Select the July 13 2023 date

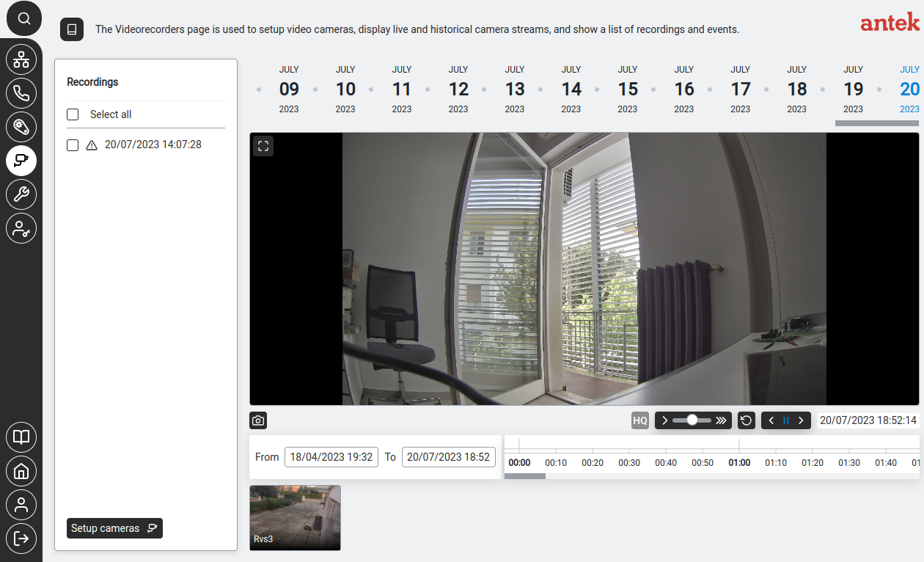[515, 90]
